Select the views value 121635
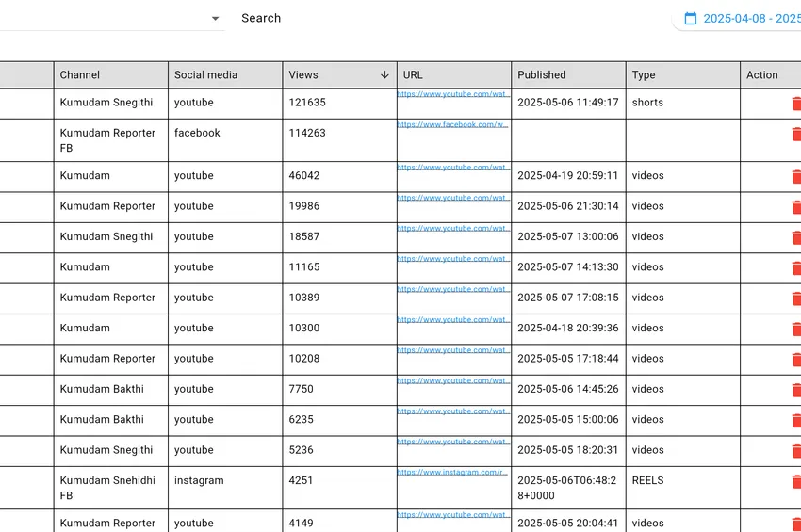Screen dimensions: 801x532 coord(307,102)
